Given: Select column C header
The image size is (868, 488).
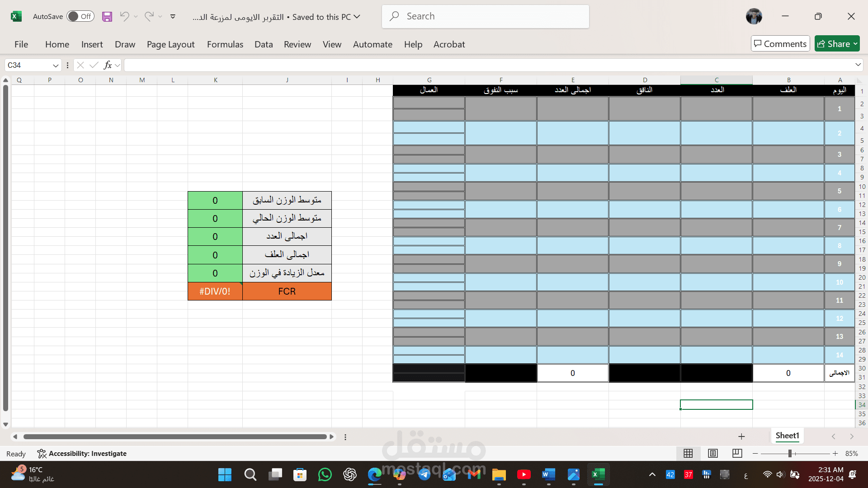Looking at the screenshot, I should (x=717, y=80).
